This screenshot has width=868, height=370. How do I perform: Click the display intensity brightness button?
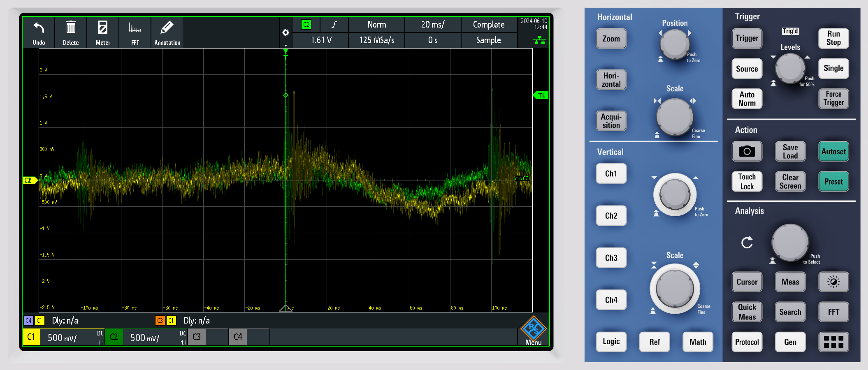[833, 282]
